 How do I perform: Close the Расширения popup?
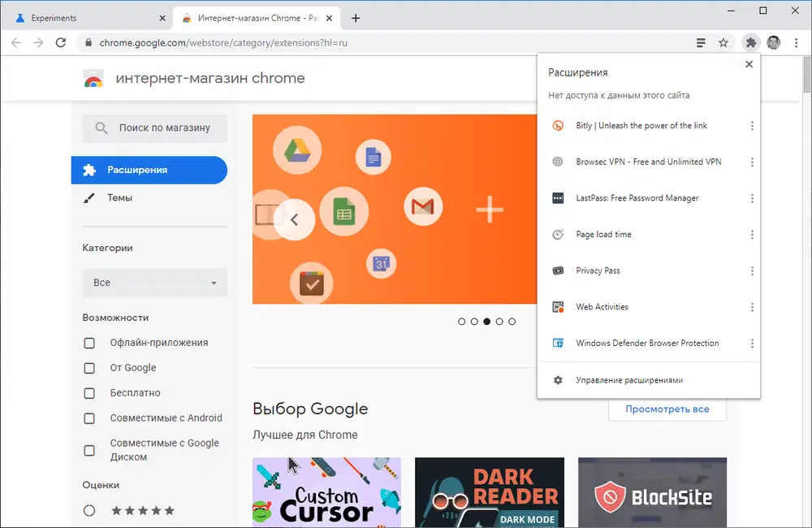(749, 64)
